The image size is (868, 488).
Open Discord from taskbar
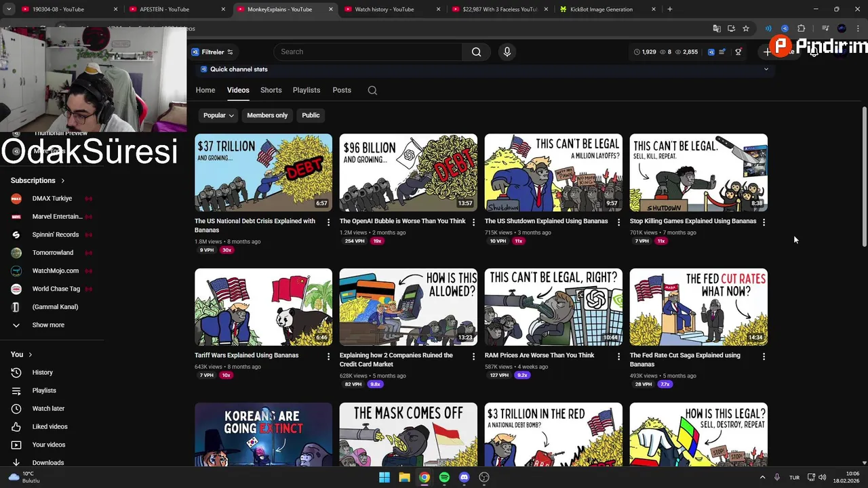tap(464, 477)
